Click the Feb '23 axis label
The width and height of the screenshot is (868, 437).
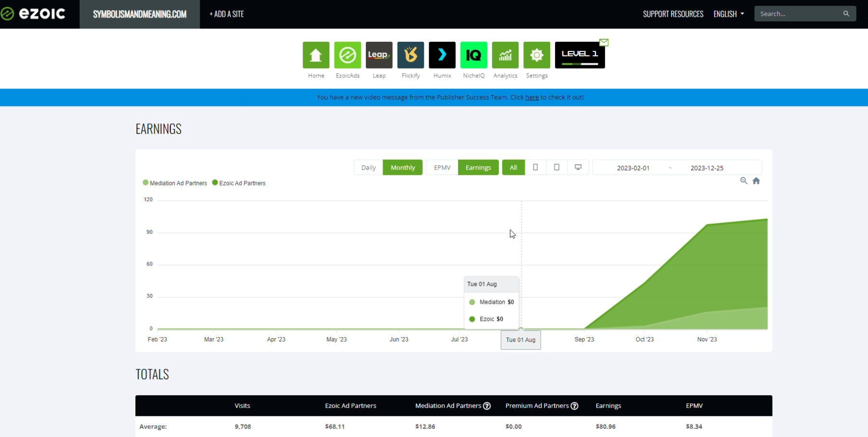(157, 339)
